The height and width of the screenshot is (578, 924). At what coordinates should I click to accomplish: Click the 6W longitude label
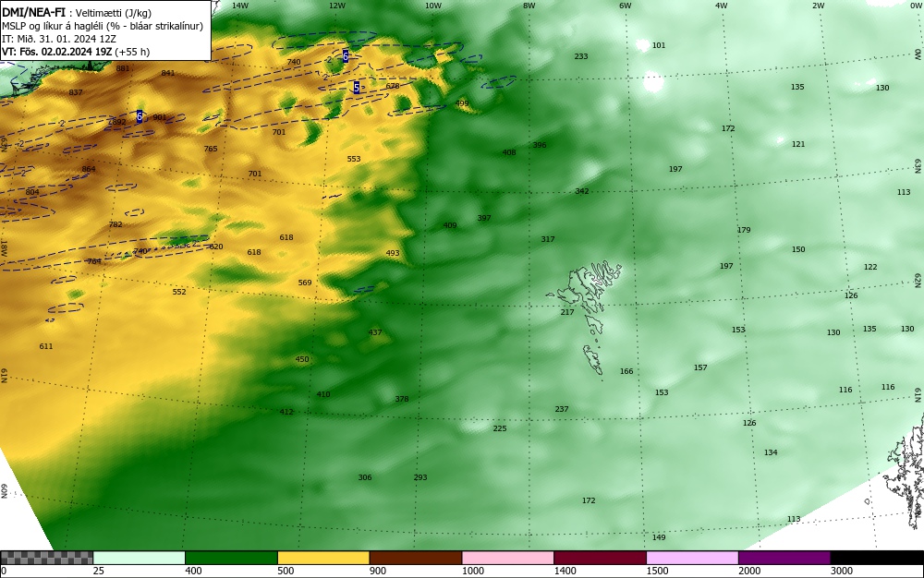626,6
